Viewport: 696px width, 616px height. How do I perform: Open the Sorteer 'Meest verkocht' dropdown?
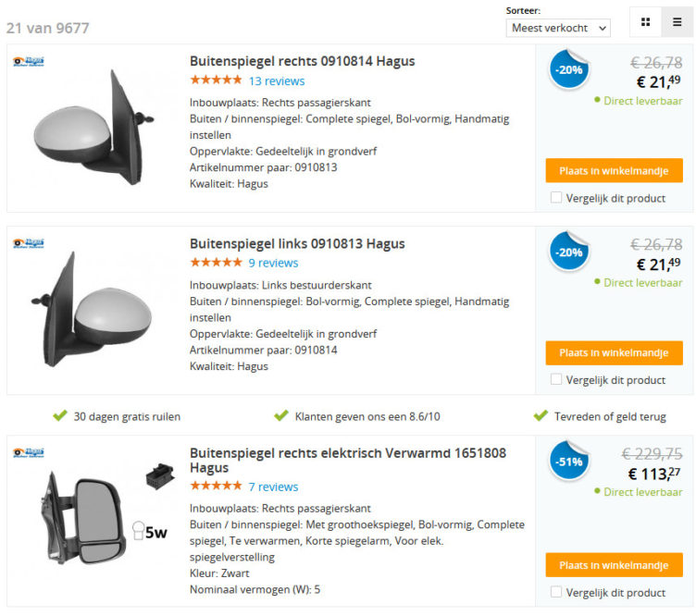tap(559, 28)
